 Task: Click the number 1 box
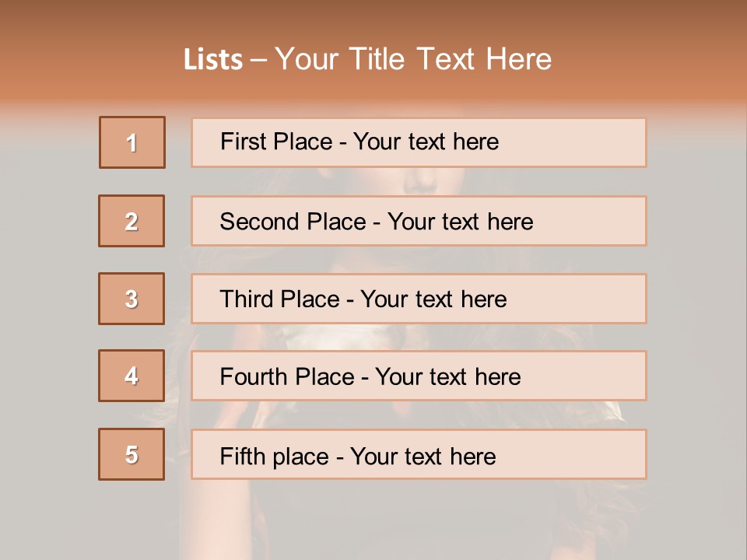132,142
